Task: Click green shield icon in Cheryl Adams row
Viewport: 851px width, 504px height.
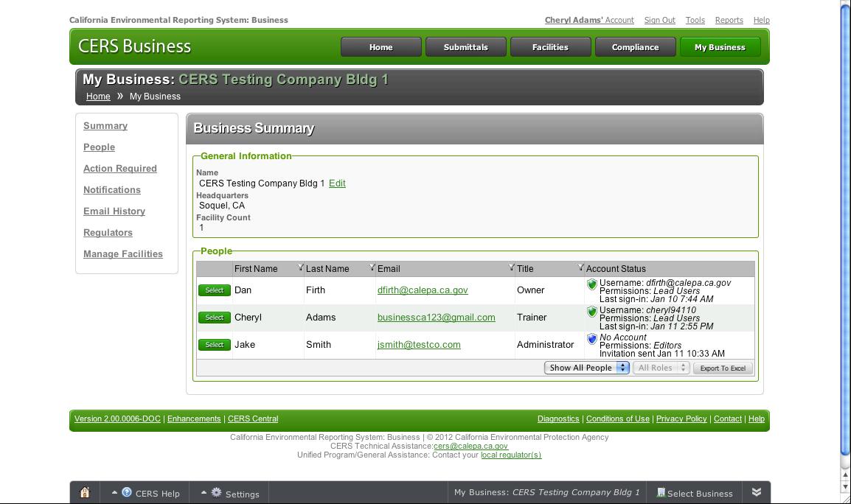Action: [592, 312]
